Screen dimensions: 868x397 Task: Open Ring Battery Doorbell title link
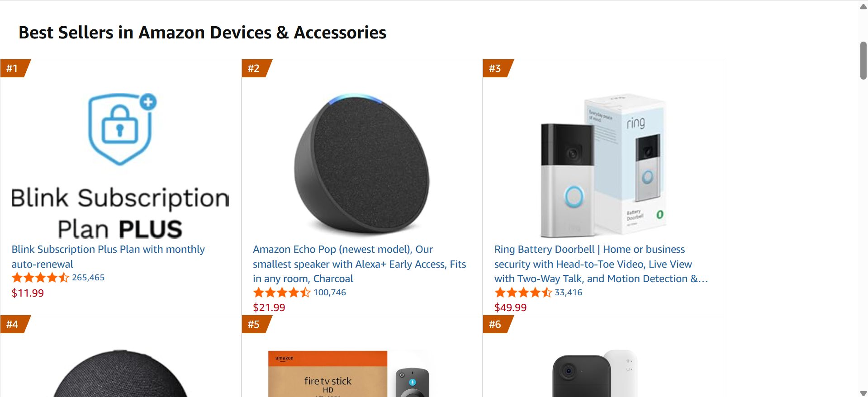[601, 264]
